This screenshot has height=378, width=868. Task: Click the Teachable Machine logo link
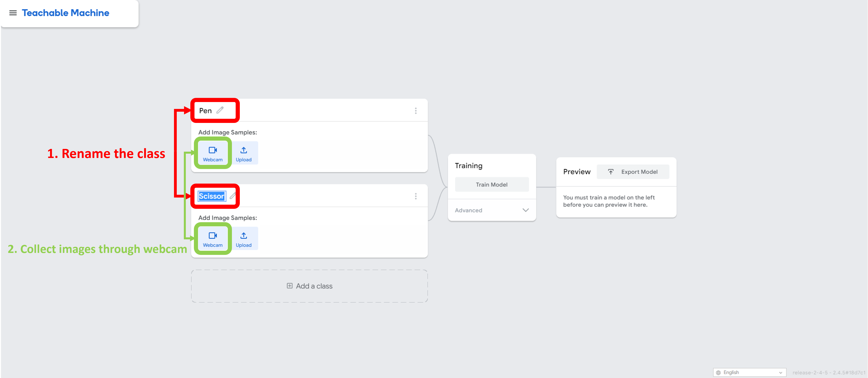point(66,13)
